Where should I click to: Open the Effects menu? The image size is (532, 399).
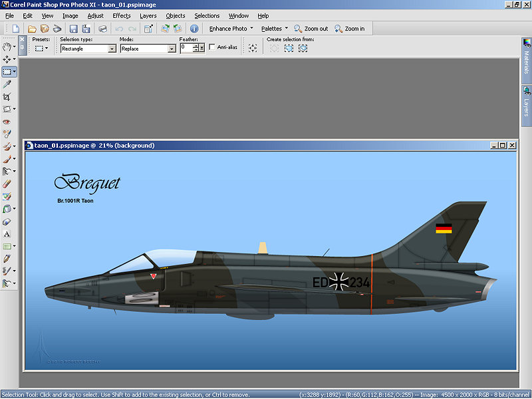pos(122,15)
